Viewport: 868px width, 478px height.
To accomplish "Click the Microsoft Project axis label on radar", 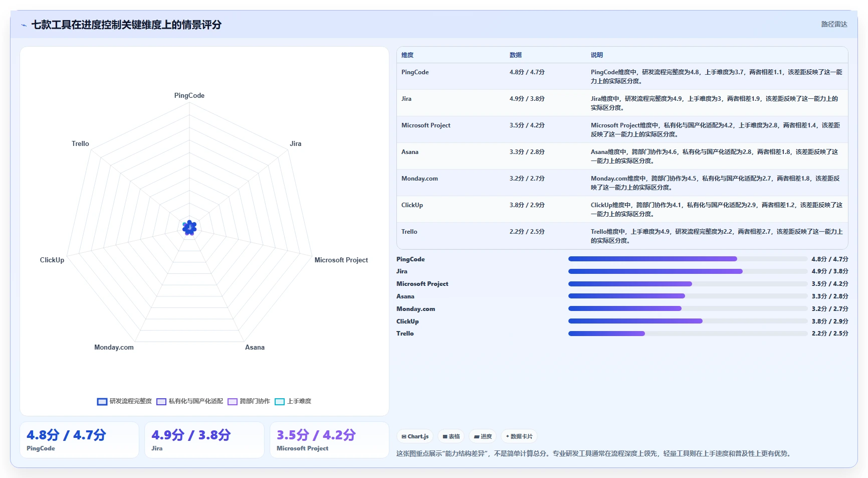I will point(341,260).
